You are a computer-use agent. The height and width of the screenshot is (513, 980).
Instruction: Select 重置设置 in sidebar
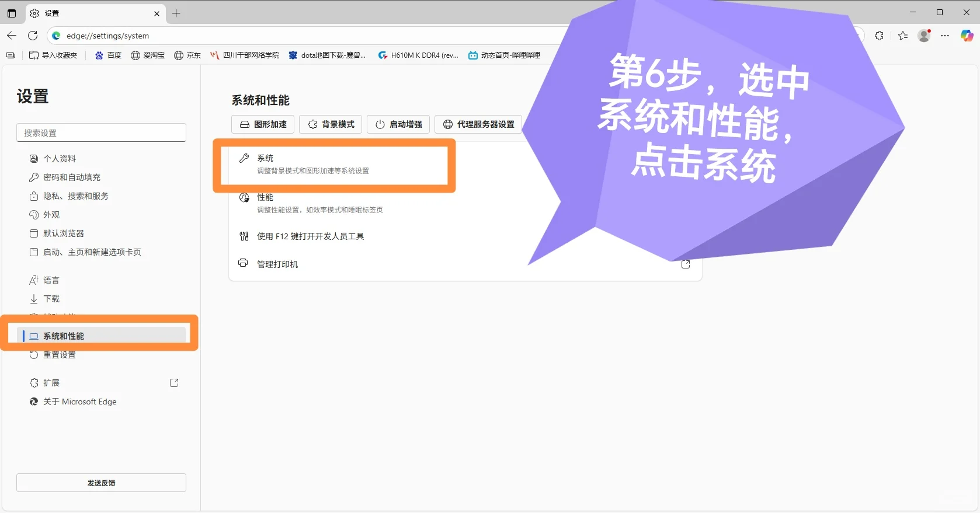(101, 355)
